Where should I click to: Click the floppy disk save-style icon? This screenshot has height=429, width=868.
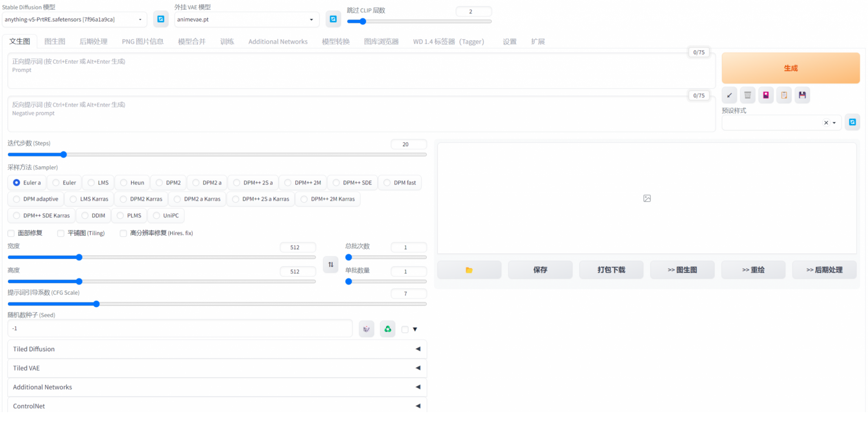(802, 95)
